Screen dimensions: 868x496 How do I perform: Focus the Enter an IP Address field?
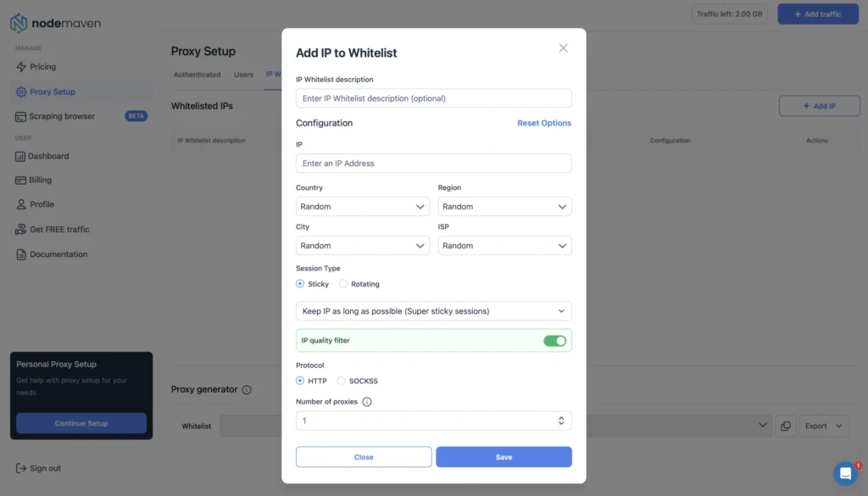pos(434,164)
